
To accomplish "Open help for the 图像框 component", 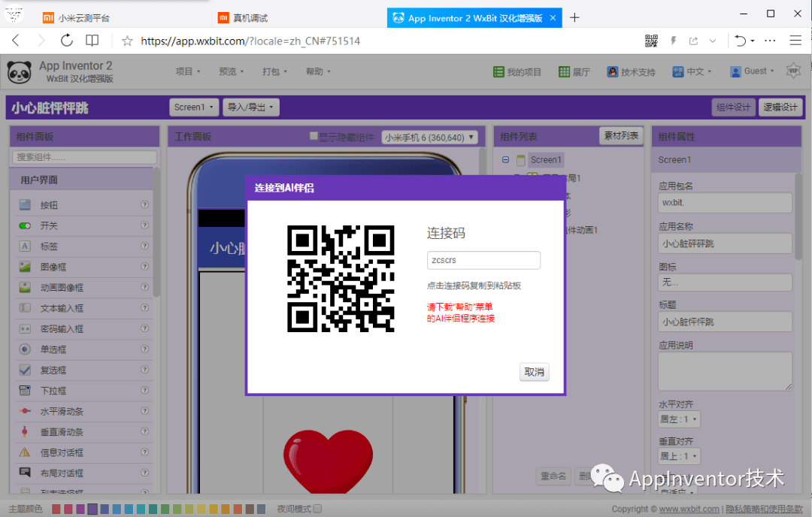I will [x=145, y=267].
